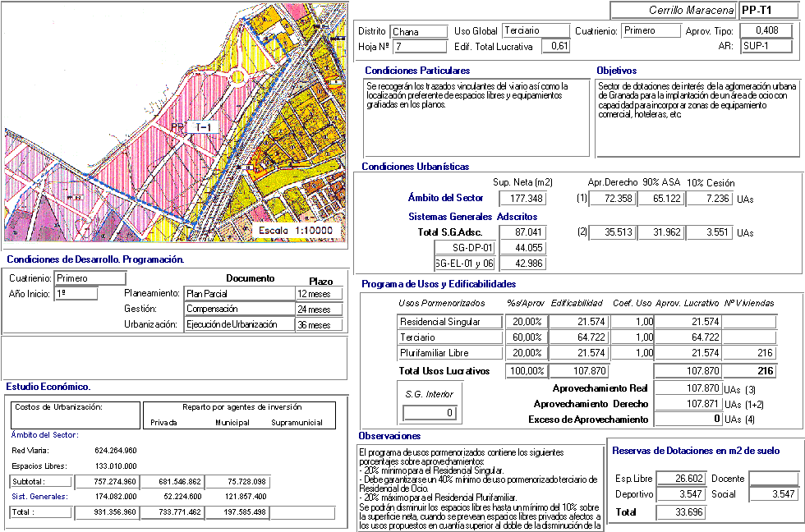
Task: Select the Condiciones Particulares text box
Action: point(476,117)
